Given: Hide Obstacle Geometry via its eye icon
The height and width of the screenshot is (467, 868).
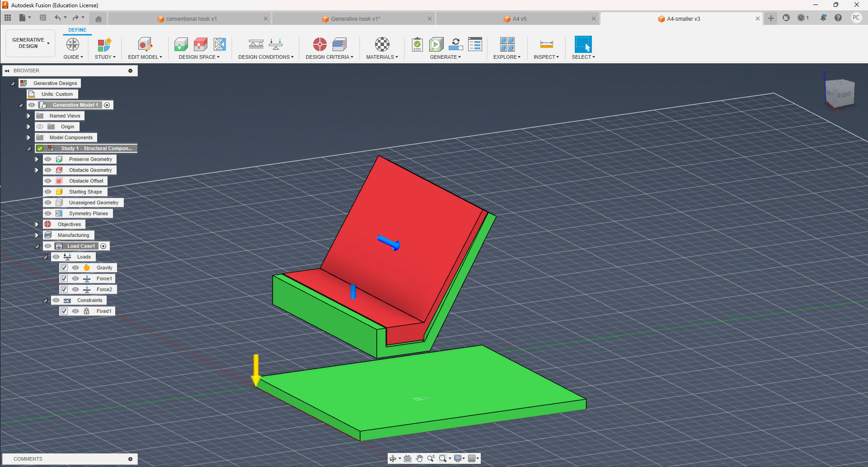Looking at the screenshot, I should point(48,170).
